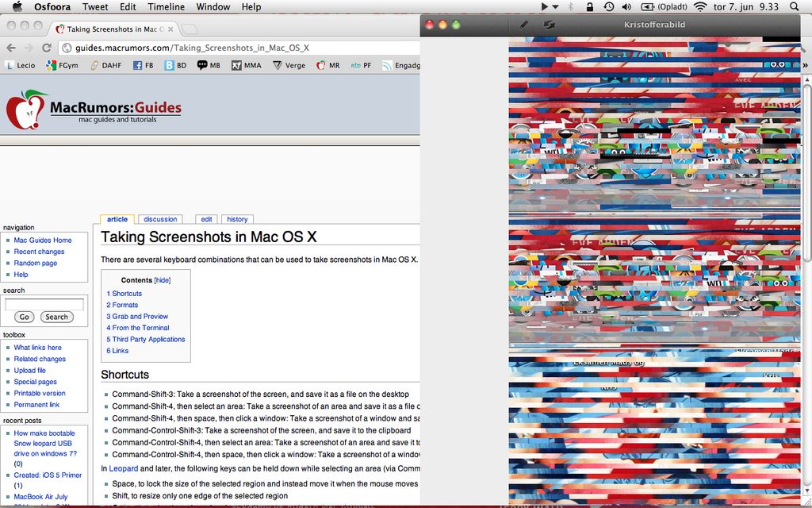The image size is (812, 508).
Task: Open the Osfoora application menu
Action: [53, 6]
